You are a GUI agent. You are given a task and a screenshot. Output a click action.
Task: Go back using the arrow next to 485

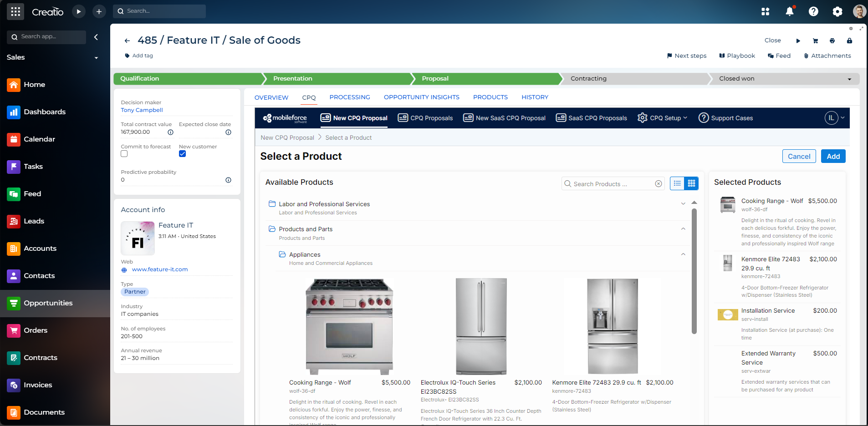(x=127, y=41)
